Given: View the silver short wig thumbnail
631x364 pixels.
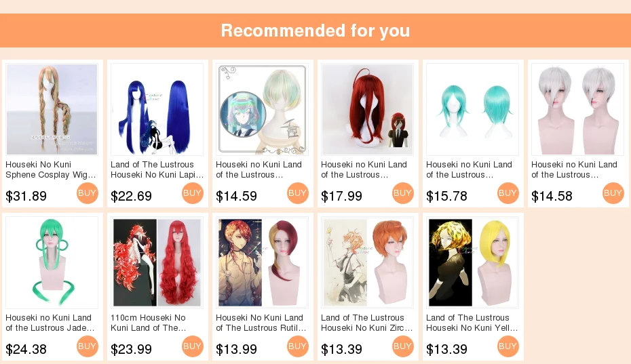Looking at the screenshot, I should [x=577, y=109].
